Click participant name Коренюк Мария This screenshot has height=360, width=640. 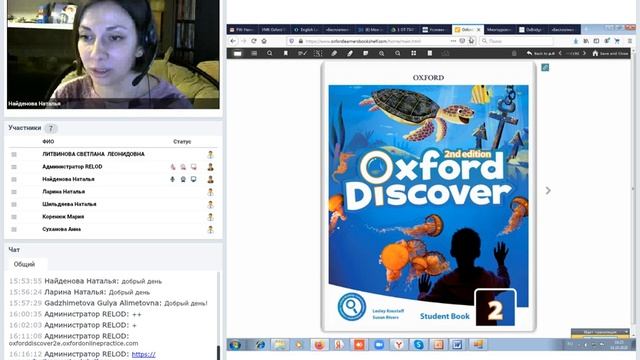(x=63, y=217)
